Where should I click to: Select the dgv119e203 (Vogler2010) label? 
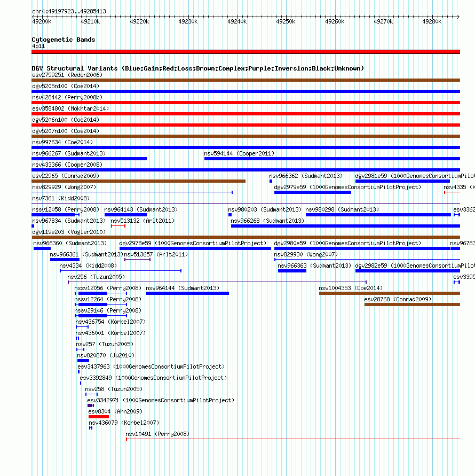click(x=69, y=232)
